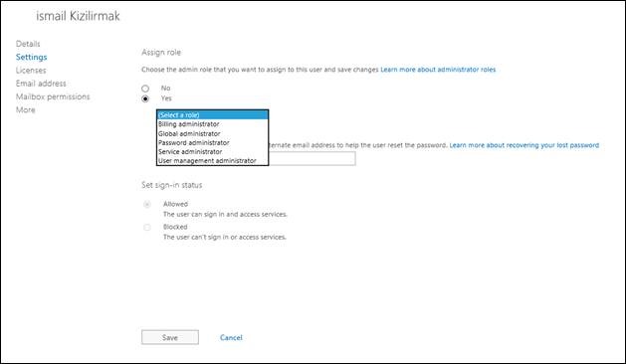The image size is (626, 364).
Task: Choose Billing administrator role option
Action: click(212, 124)
